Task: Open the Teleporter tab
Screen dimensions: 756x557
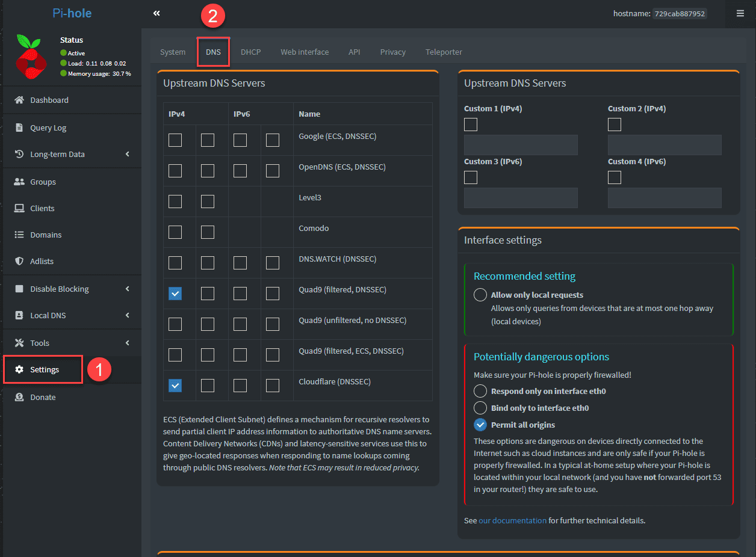Action: point(444,52)
